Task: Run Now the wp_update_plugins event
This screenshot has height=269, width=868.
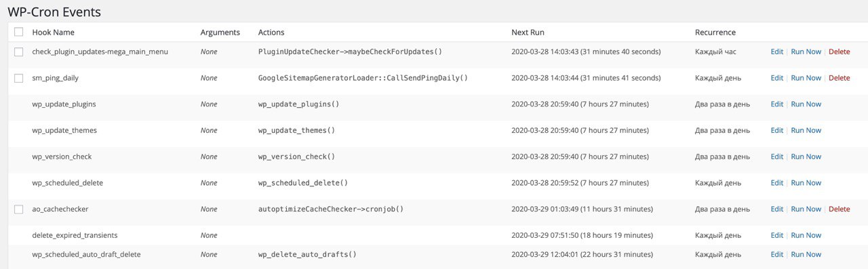Action: 806,104
